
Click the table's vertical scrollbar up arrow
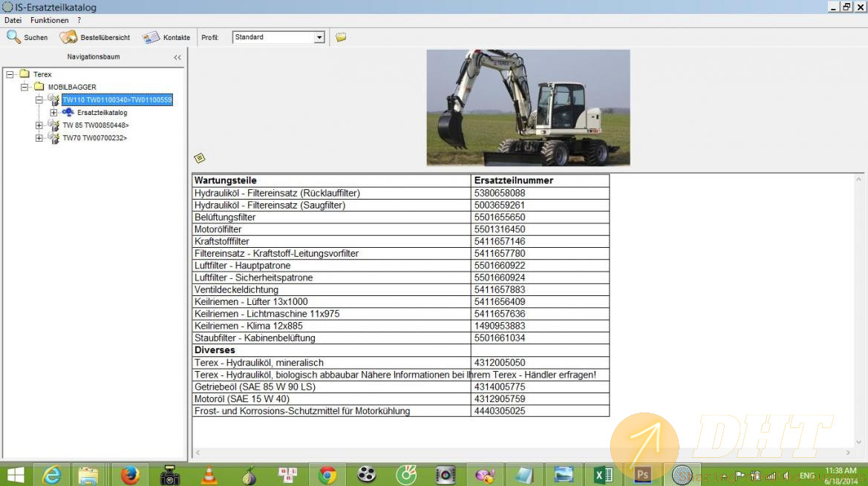858,179
